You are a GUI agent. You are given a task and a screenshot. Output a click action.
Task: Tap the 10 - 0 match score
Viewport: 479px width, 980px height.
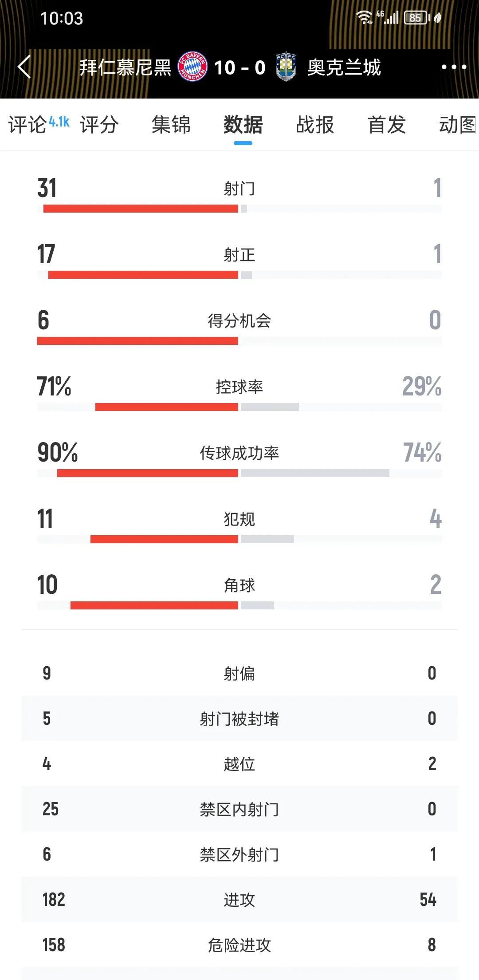240,67
